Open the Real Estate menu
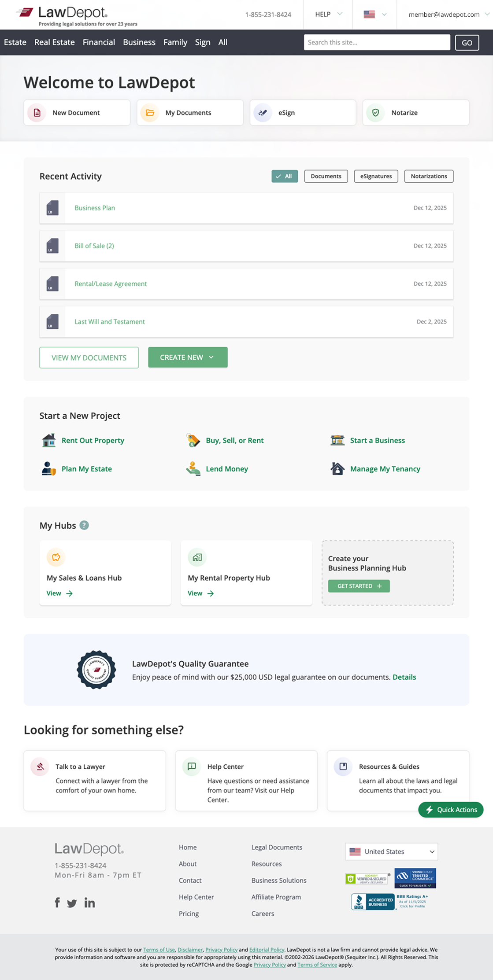The width and height of the screenshot is (493, 980). 55,42
